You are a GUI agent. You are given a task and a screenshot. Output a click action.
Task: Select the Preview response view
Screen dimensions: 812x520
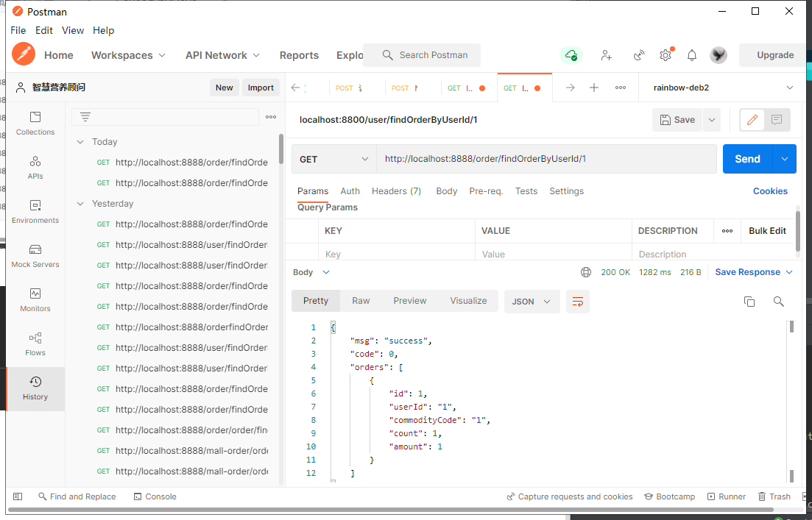click(x=409, y=301)
